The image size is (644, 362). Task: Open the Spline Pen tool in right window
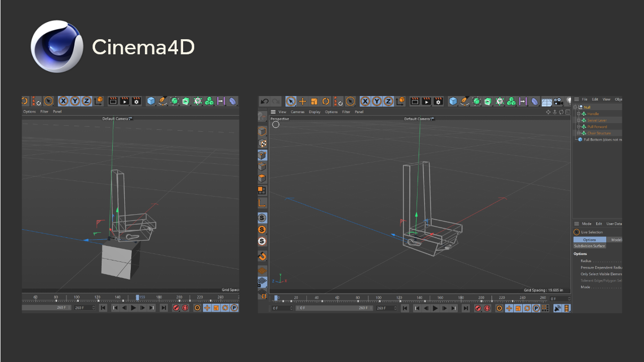click(464, 102)
